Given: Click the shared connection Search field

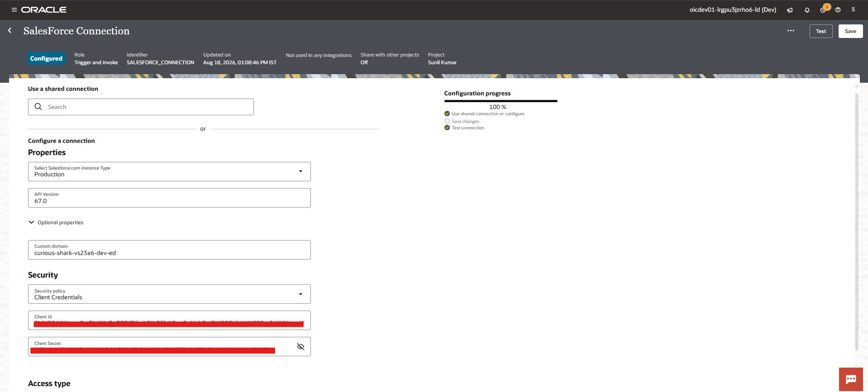Looking at the screenshot, I should click(141, 107).
